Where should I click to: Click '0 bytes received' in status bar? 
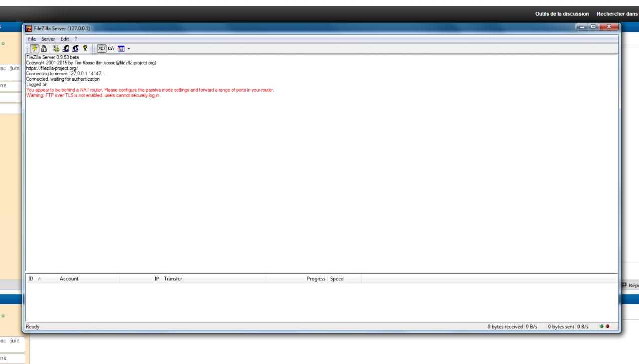point(505,327)
